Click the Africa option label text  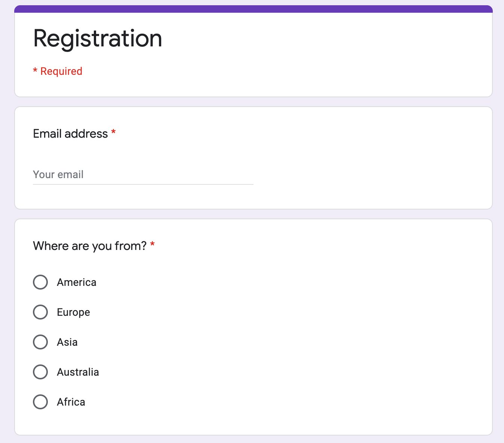point(71,402)
